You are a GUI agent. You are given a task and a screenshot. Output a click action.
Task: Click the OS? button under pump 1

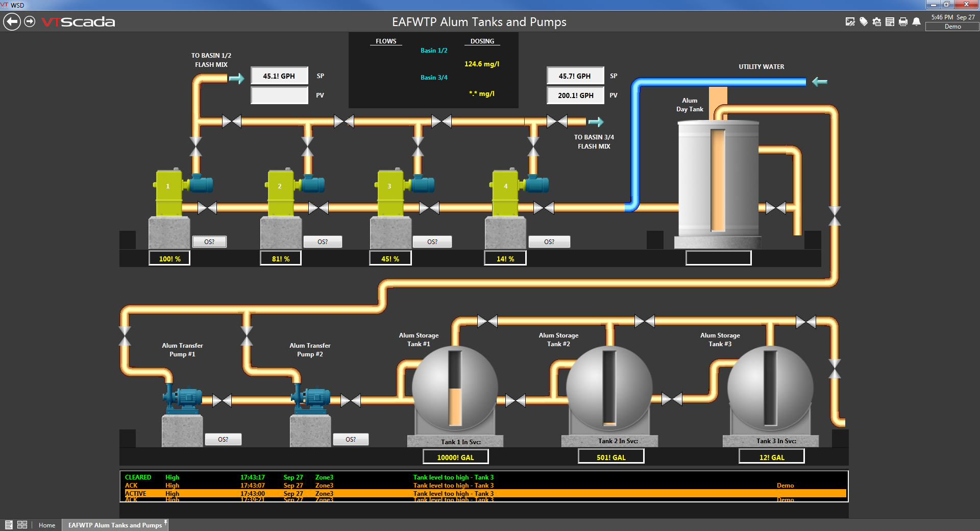[x=209, y=242]
